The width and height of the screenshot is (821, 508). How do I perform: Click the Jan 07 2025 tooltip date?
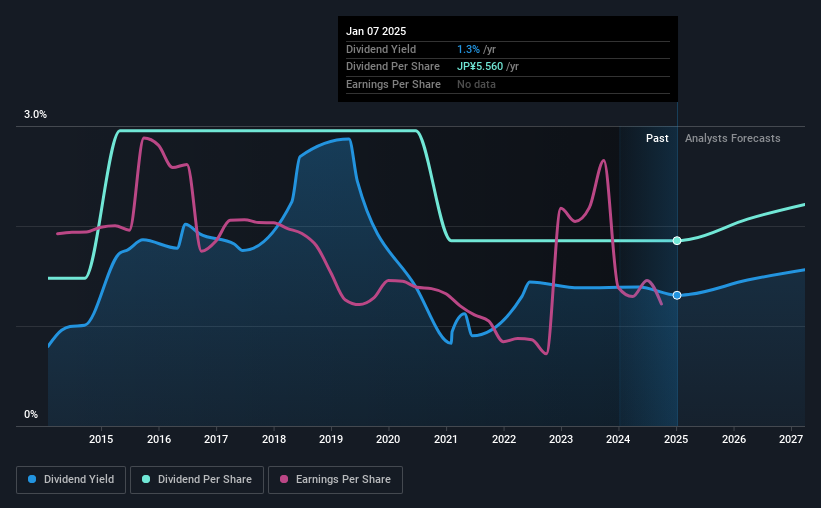coord(376,31)
